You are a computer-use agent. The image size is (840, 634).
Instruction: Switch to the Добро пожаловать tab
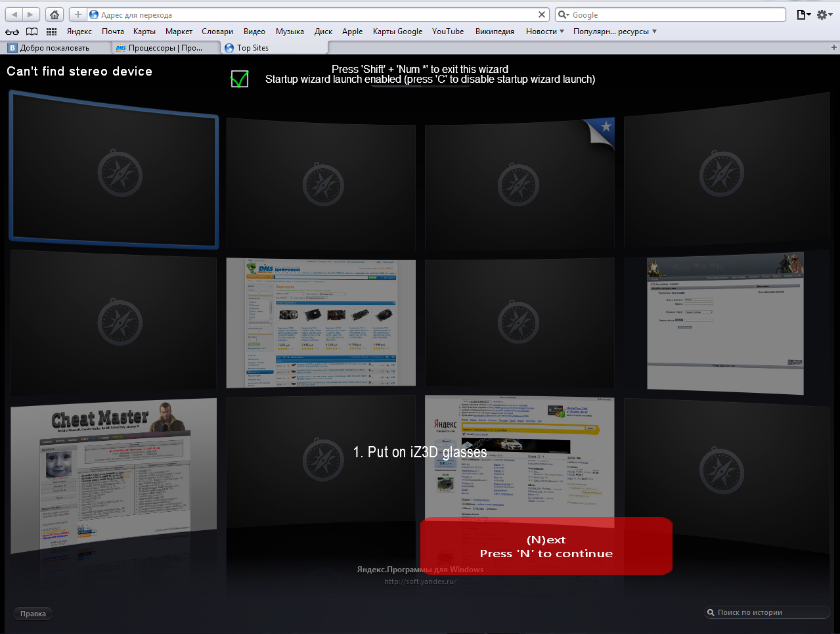point(55,48)
